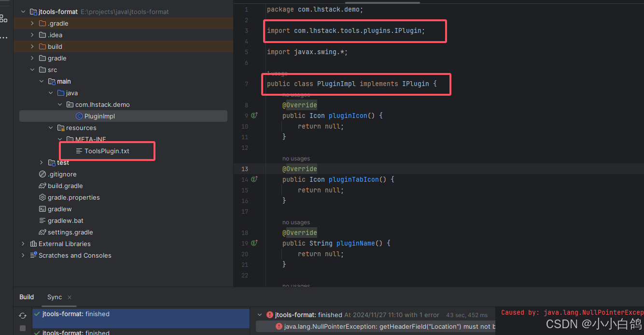644x335 pixels.
Task: Collapse the src folder
Action: tap(32, 70)
